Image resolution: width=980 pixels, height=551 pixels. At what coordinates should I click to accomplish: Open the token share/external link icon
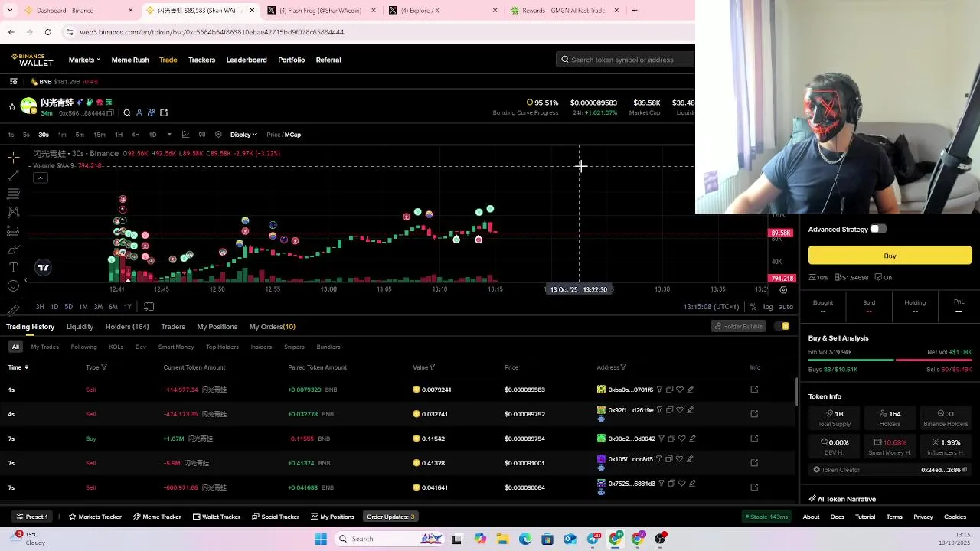tap(164, 113)
